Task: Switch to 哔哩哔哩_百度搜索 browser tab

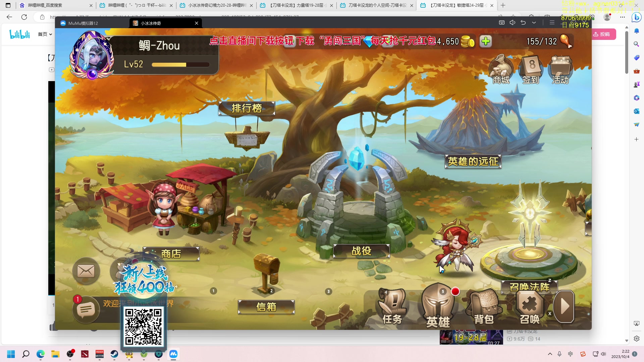Action: tap(56, 5)
